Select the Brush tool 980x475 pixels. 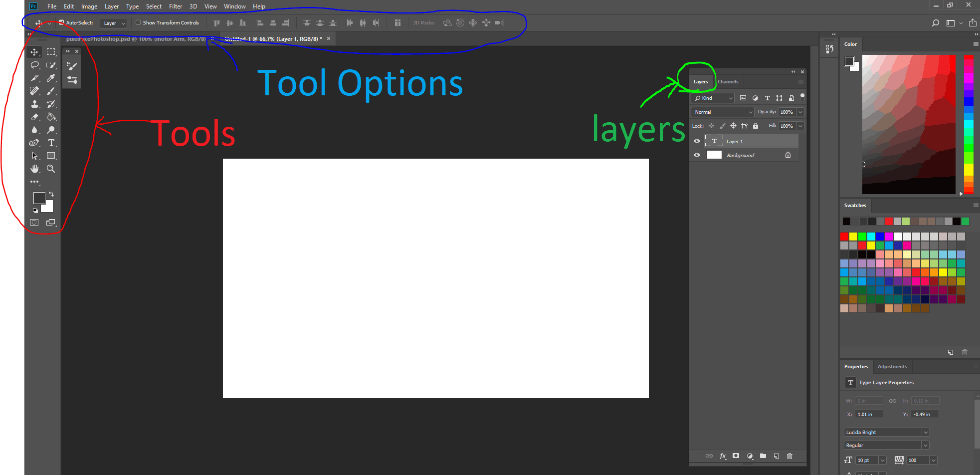[51, 91]
